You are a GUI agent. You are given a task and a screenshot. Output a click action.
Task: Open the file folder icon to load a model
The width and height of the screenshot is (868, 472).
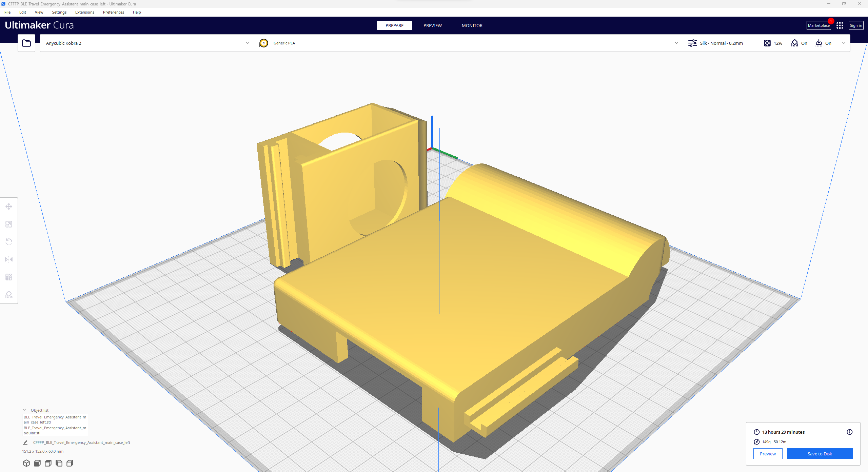tap(26, 43)
